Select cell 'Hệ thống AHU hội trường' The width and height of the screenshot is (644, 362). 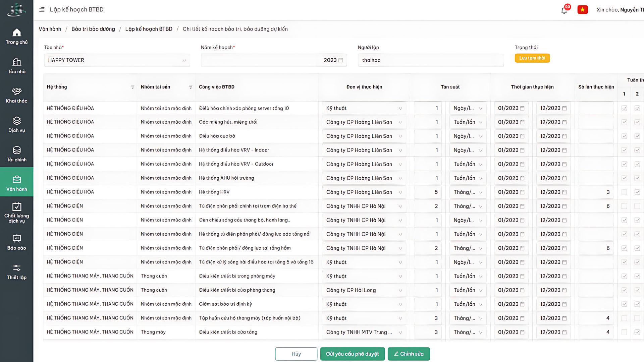[x=256, y=178]
